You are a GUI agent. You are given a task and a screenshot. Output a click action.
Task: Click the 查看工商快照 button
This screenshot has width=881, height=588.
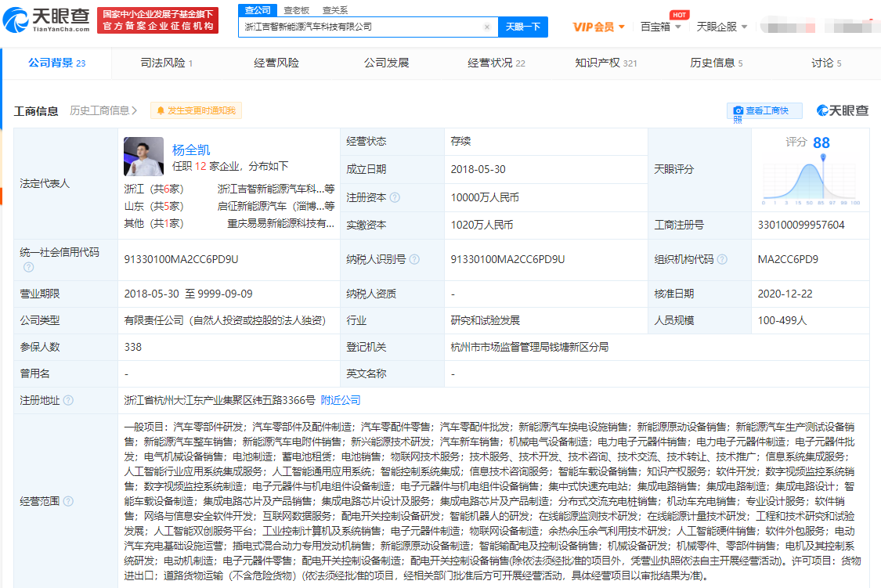tap(764, 111)
